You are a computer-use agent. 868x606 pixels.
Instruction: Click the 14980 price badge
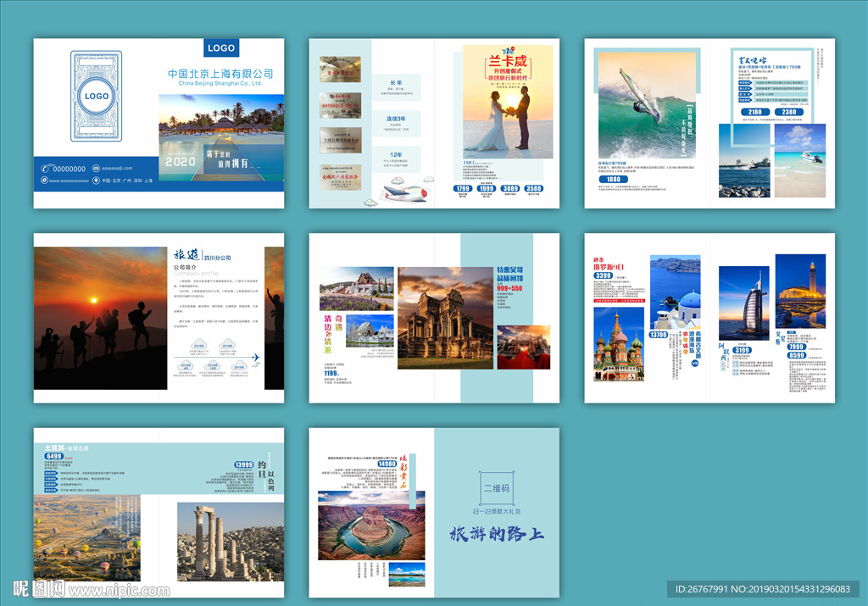[x=387, y=464]
